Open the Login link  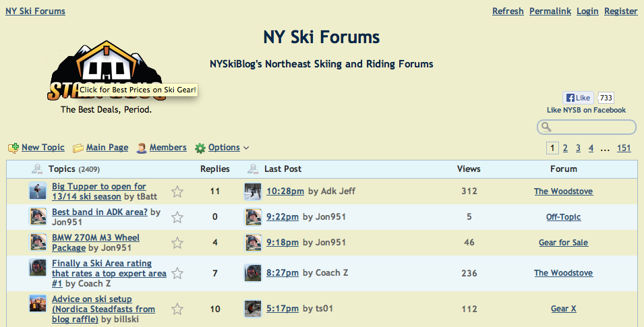587,11
